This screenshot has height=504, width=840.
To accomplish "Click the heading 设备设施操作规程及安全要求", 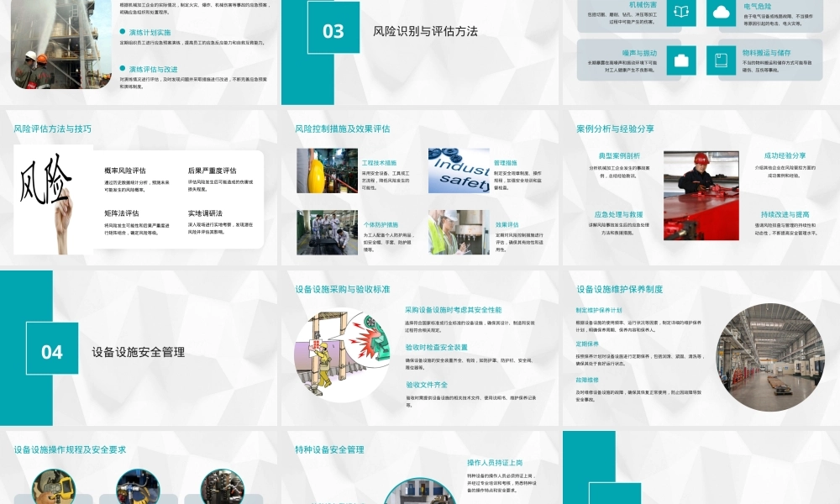I will [71, 450].
